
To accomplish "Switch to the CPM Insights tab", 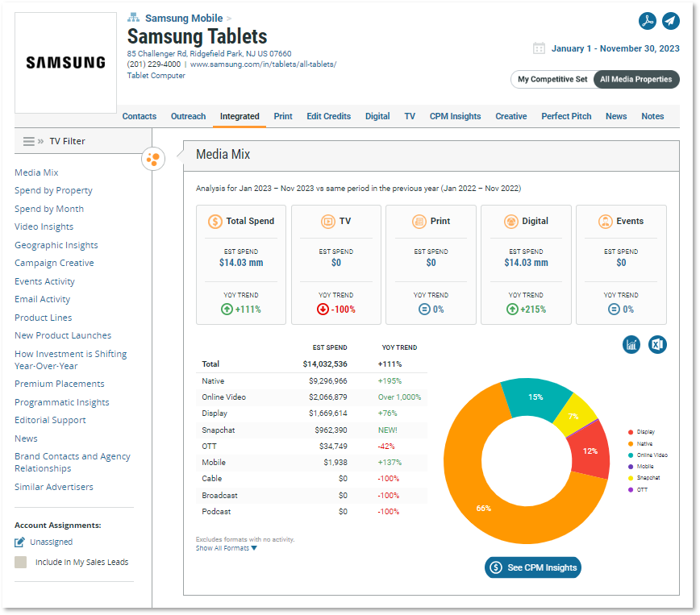I will (x=455, y=116).
